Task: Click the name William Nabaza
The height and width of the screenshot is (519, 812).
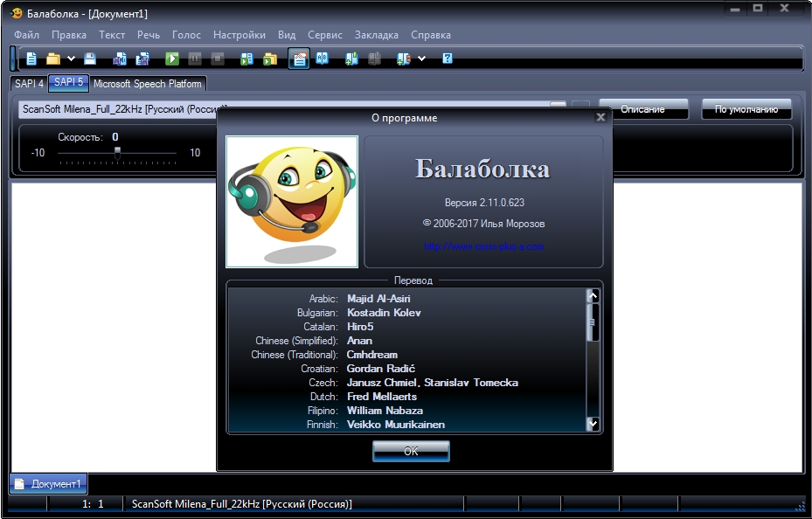Action: (385, 411)
